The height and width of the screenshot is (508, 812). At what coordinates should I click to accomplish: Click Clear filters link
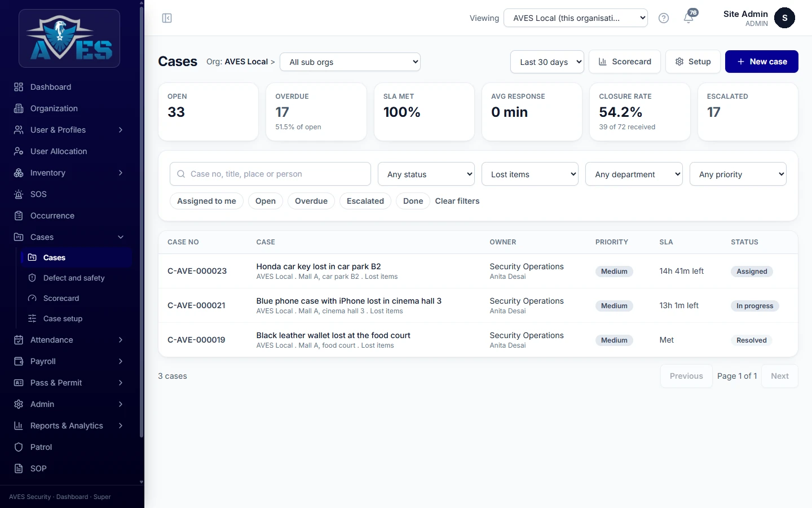(x=457, y=201)
